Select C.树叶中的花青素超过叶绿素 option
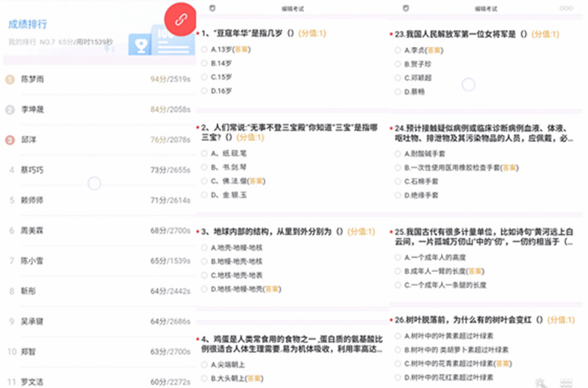This screenshot has width=588, height=388. point(398,364)
